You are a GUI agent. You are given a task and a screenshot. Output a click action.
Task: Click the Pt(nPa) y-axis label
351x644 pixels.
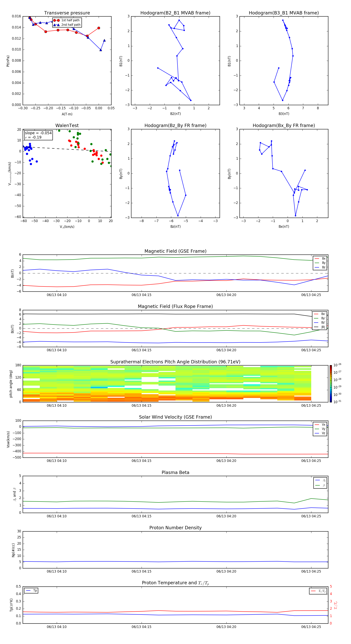coord(8,61)
